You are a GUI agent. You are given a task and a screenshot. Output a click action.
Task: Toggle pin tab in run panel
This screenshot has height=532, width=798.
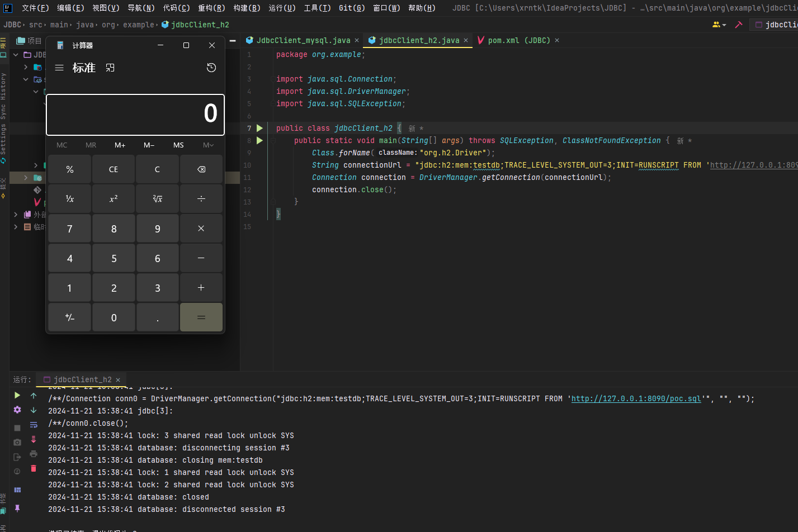[x=17, y=508]
